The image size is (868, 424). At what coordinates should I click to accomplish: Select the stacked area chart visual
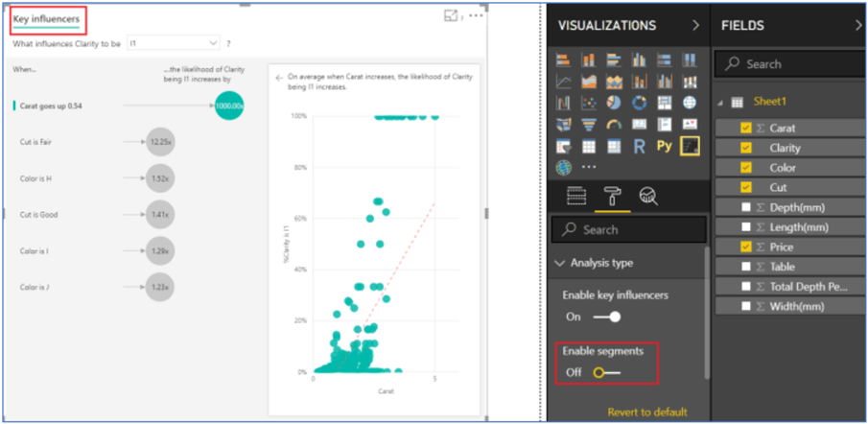pyautogui.click(x=614, y=82)
